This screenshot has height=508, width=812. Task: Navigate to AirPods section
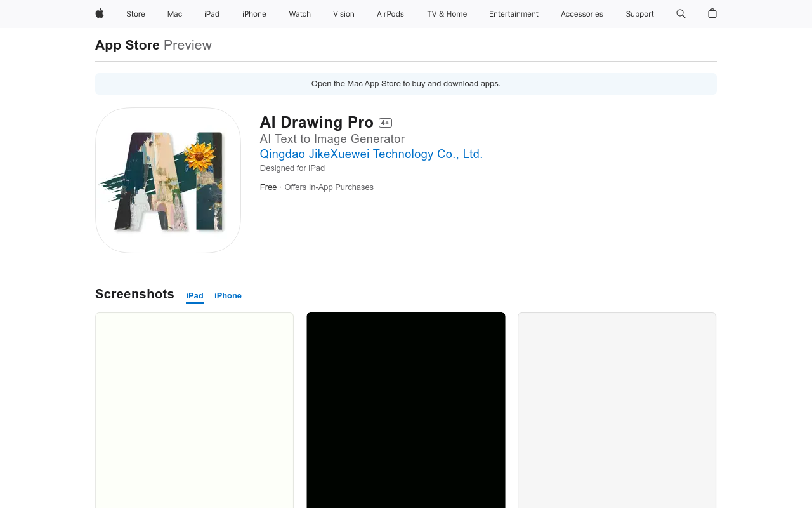(390, 14)
